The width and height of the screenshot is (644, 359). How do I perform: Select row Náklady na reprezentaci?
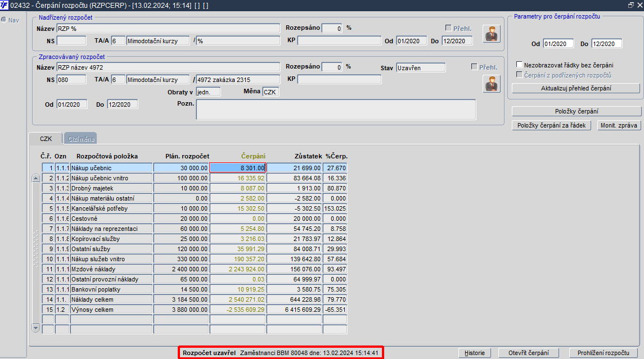tap(111, 229)
